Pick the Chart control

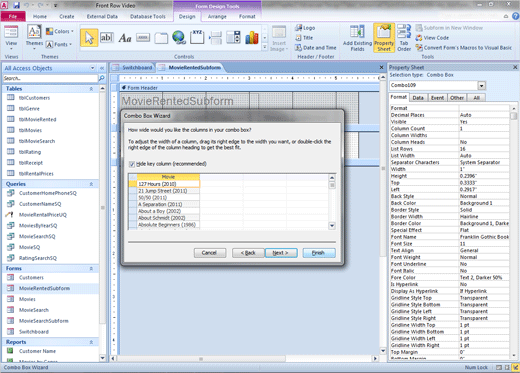(252, 38)
